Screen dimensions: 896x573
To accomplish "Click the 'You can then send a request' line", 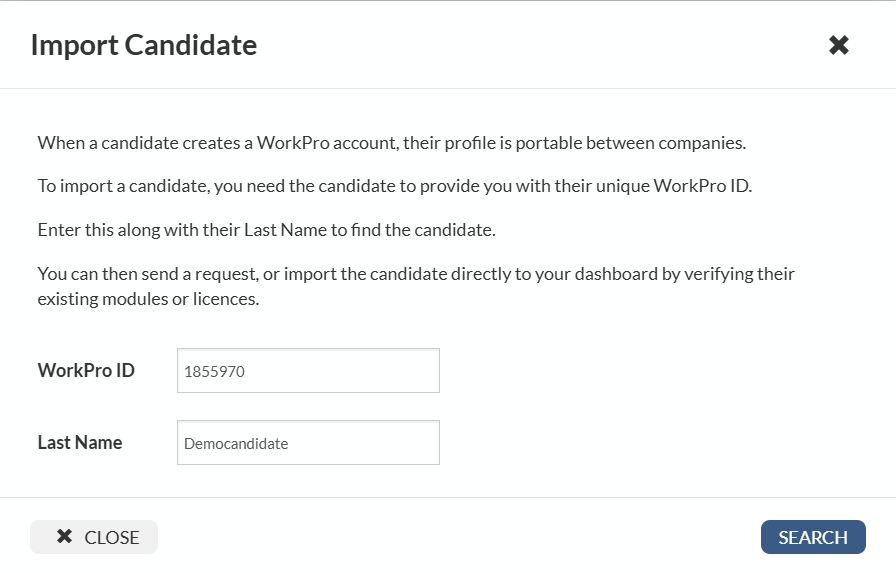I will point(416,273).
